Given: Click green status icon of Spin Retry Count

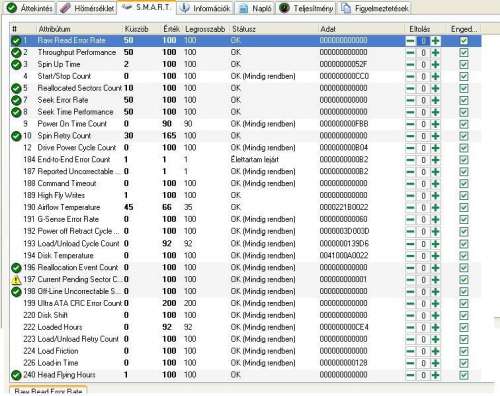Looking at the screenshot, I should 16,136.
